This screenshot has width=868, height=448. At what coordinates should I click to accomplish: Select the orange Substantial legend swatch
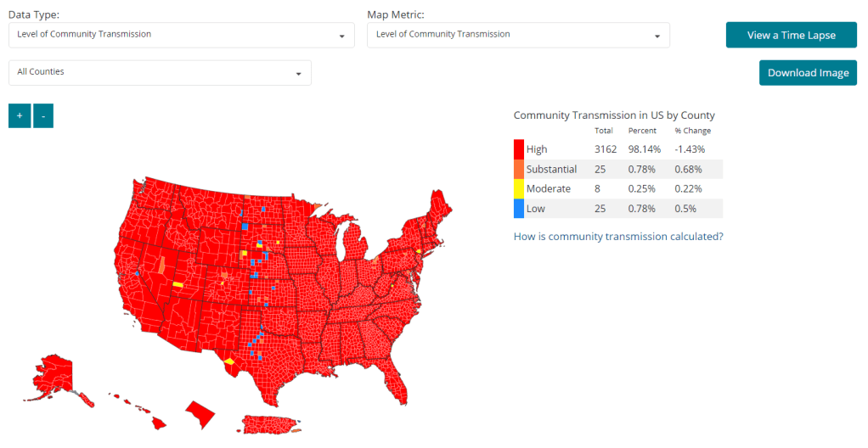pyautogui.click(x=519, y=169)
